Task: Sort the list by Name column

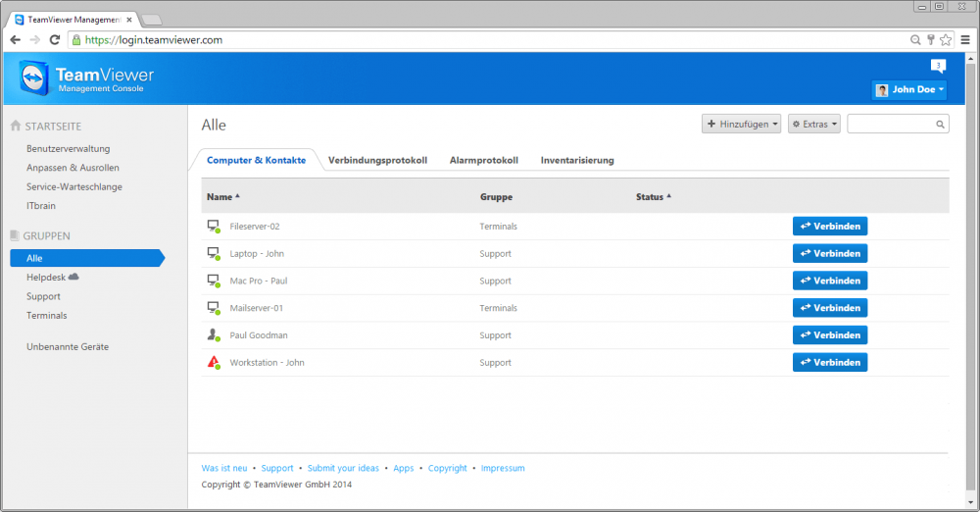Action: [223, 196]
